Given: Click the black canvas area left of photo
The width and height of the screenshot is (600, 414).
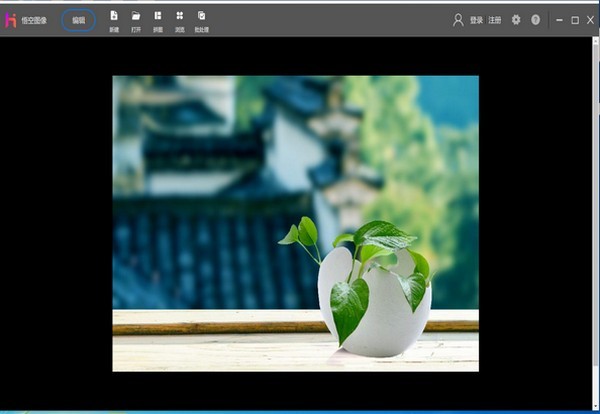Looking at the screenshot, I should pos(55,220).
